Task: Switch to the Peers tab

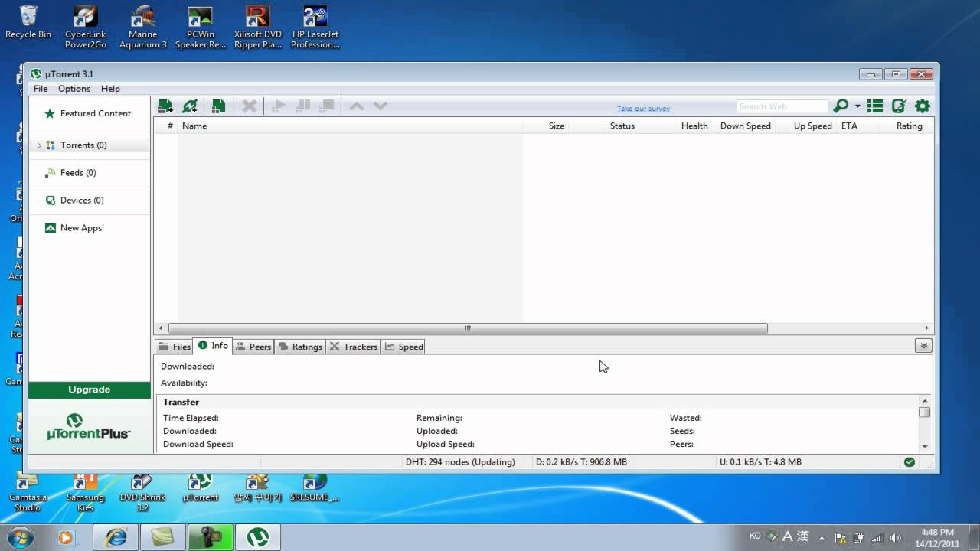Action: coord(253,347)
